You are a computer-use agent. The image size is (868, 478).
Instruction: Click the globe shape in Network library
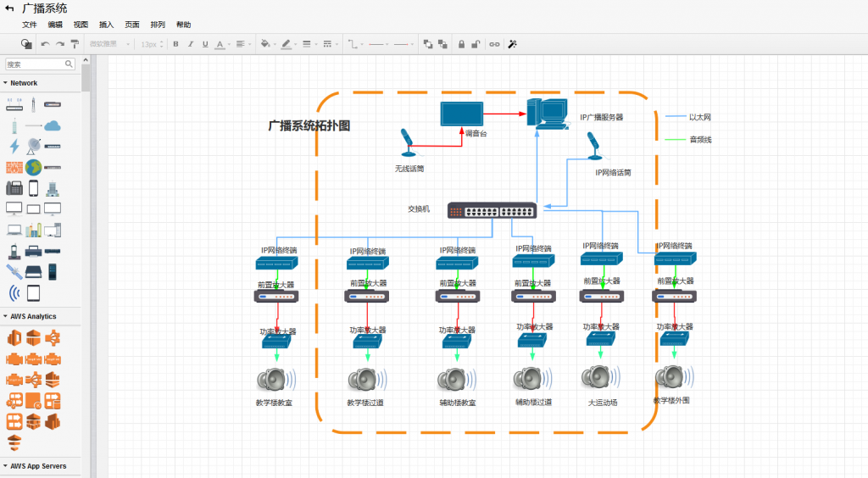click(x=33, y=167)
